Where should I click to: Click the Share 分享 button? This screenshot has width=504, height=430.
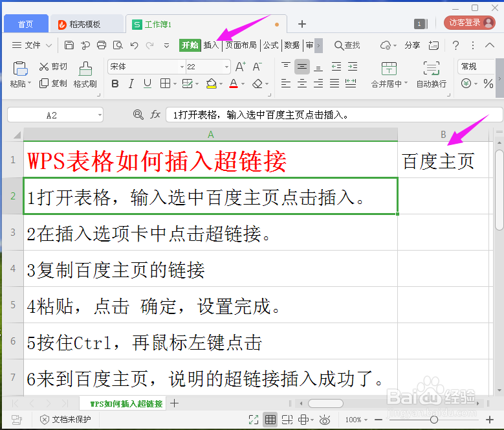(x=412, y=45)
